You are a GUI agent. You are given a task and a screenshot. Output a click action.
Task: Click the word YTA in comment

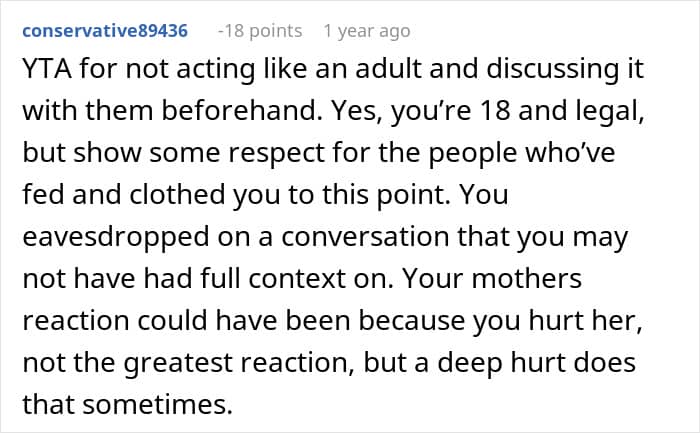tap(47, 69)
